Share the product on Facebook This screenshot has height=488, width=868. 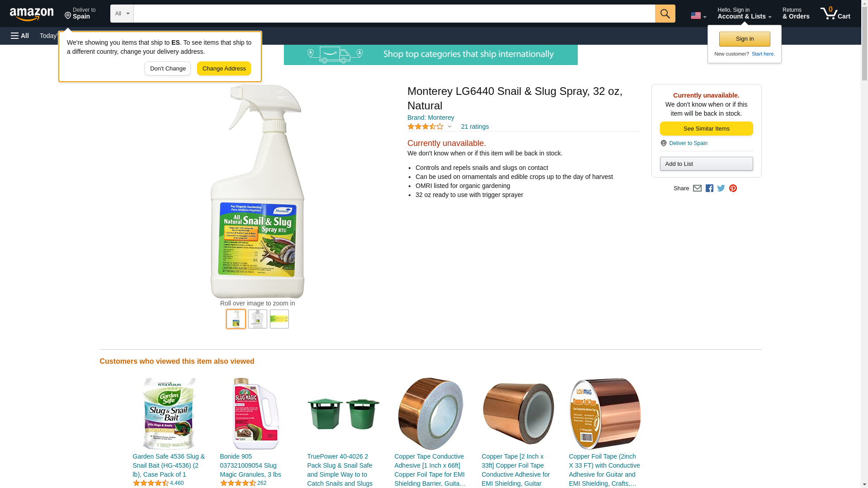click(x=709, y=188)
